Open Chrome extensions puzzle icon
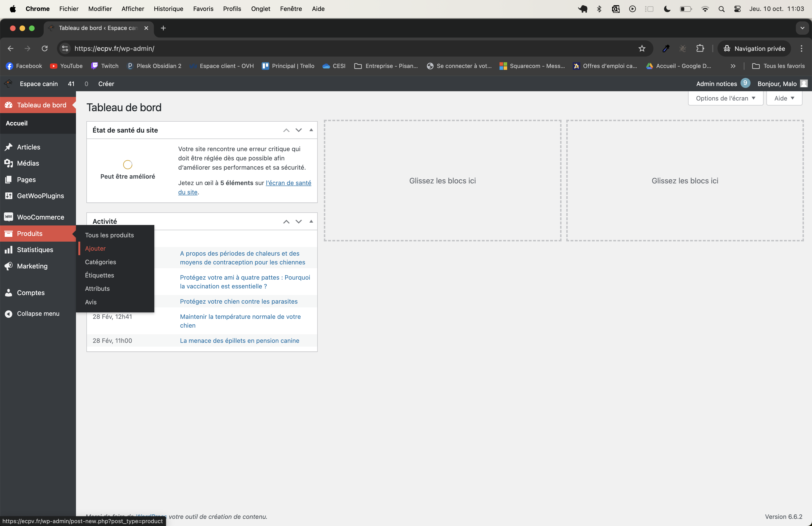 [700, 48]
